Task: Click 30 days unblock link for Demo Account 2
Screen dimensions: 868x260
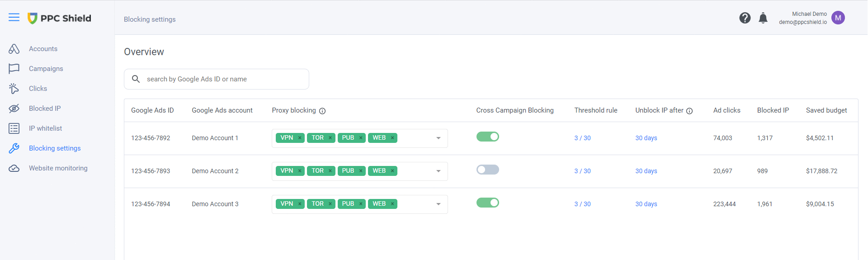Action: pyautogui.click(x=646, y=171)
